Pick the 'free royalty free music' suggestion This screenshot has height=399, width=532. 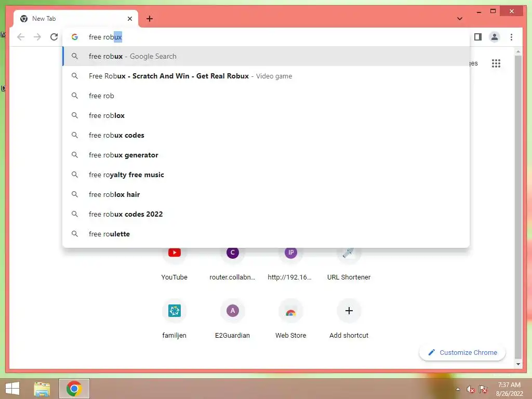(x=267, y=175)
